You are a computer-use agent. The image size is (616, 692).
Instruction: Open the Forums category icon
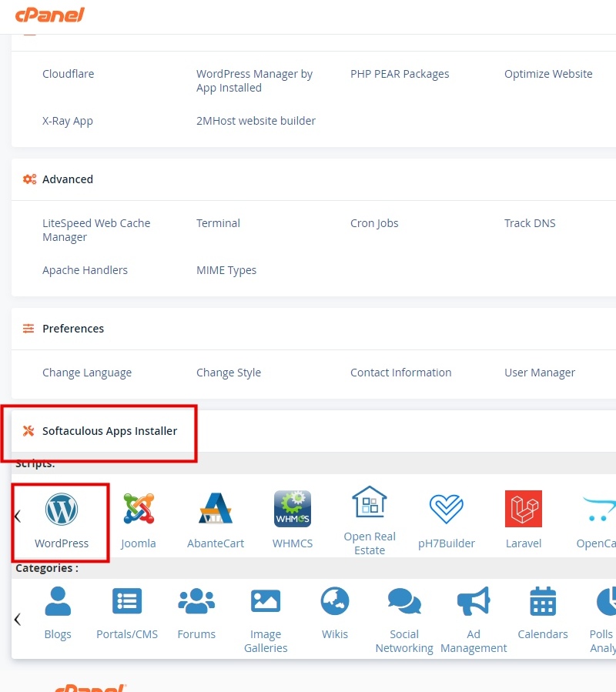[x=196, y=602]
